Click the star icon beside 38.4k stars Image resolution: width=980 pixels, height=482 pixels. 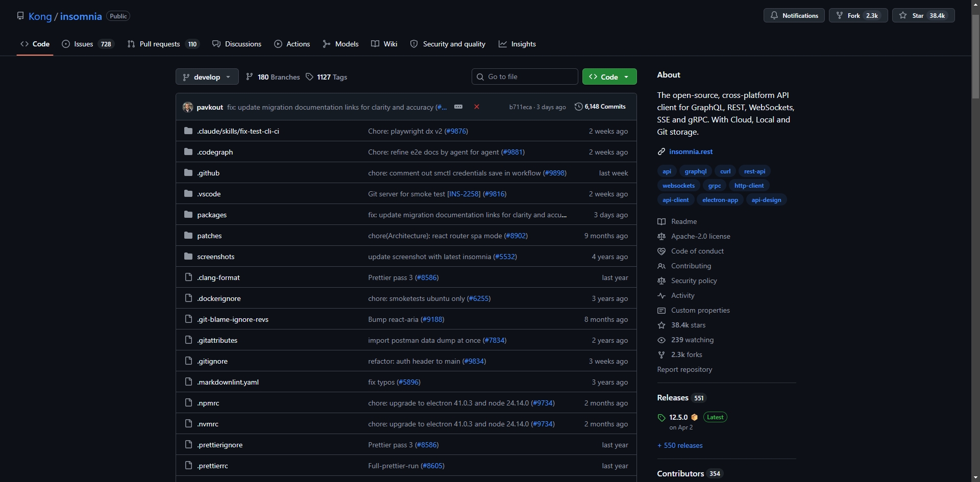point(661,325)
